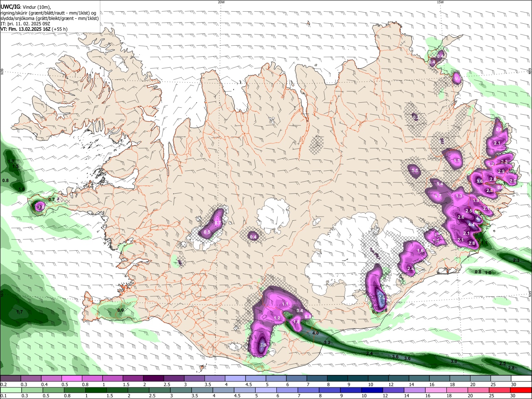The width and height of the screenshot is (532, 399).
Task: Click the 'UWC/IG: Vindur (10m),' title line
Action: tap(25, 7)
